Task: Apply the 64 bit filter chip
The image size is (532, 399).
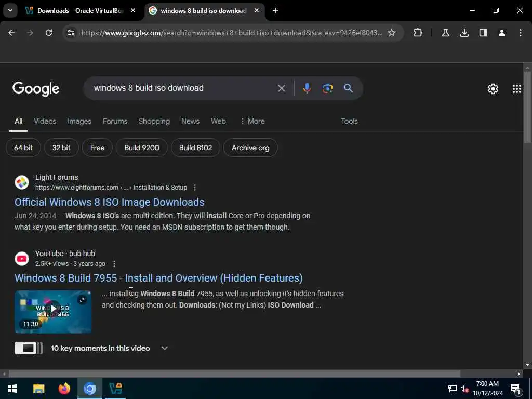Action: tap(23, 148)
